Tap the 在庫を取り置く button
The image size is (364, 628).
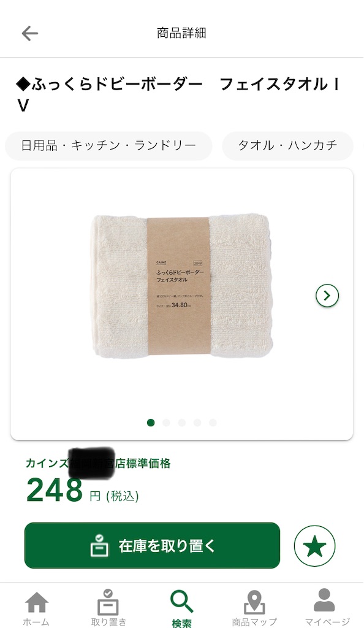coord(152,545)
